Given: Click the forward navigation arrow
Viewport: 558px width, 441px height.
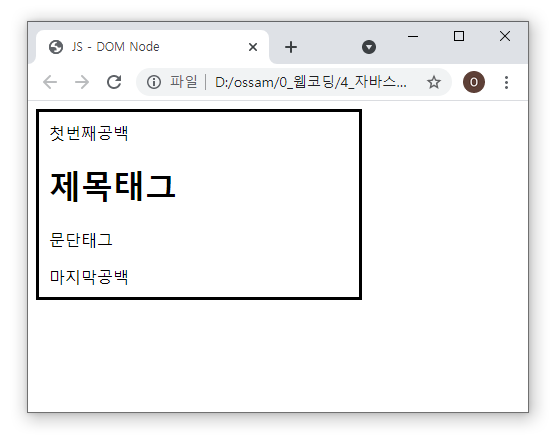Looking at the screenshot, I should tap(82, 82).
